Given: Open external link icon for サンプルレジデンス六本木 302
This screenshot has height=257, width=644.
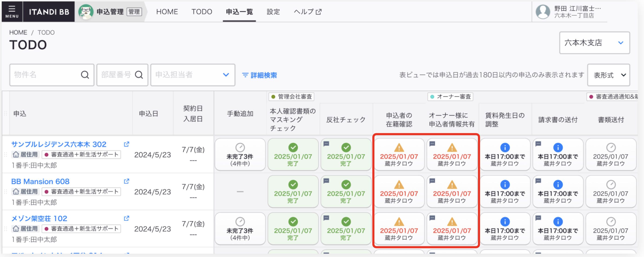Looking at the screenshot, I should click(127, 144).
